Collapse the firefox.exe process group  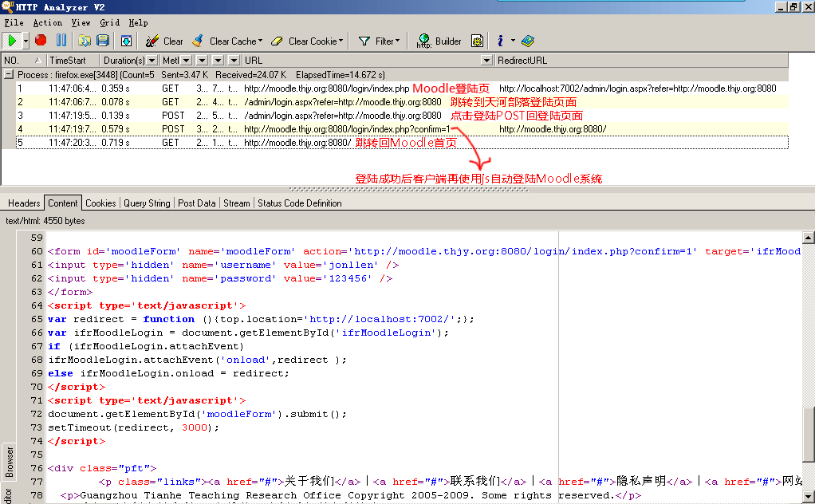(x=8, y=74)
